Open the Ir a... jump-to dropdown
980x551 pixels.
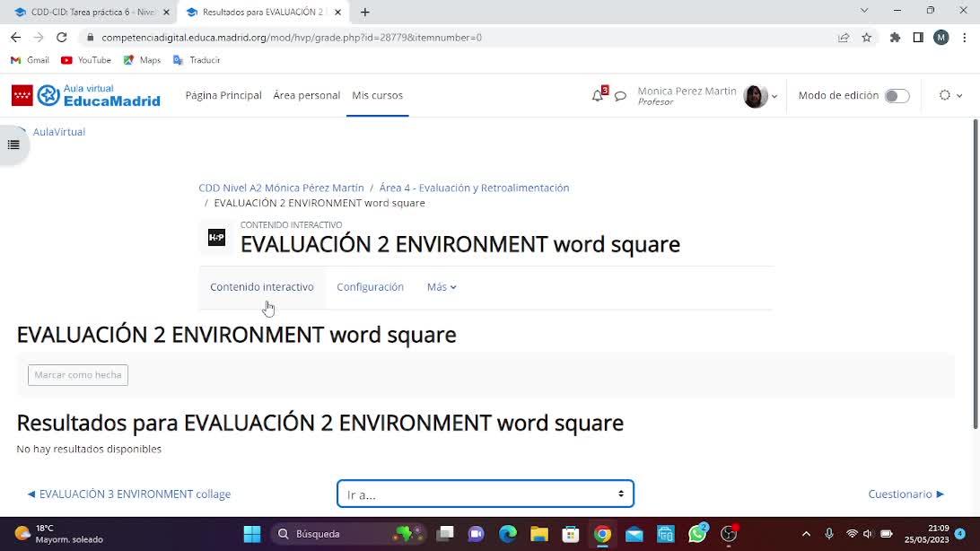[485, 494]
